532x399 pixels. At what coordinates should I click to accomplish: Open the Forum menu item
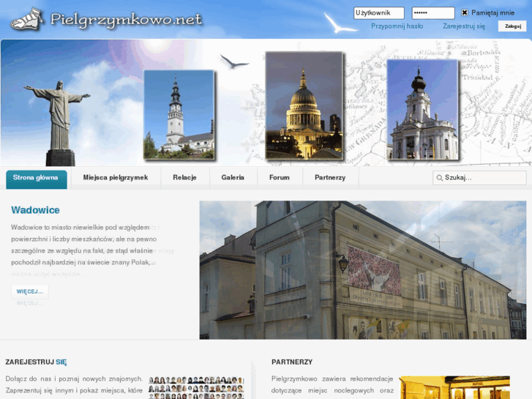(280, 178)
